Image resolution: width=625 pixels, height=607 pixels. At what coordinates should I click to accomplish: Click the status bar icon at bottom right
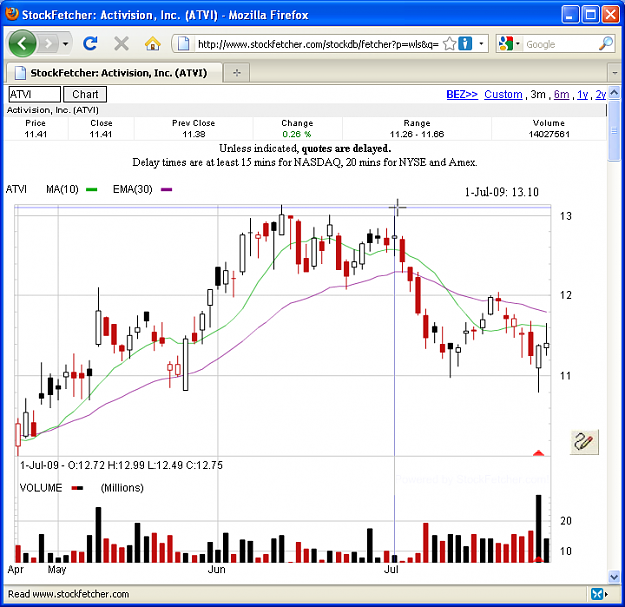[597, 594]
